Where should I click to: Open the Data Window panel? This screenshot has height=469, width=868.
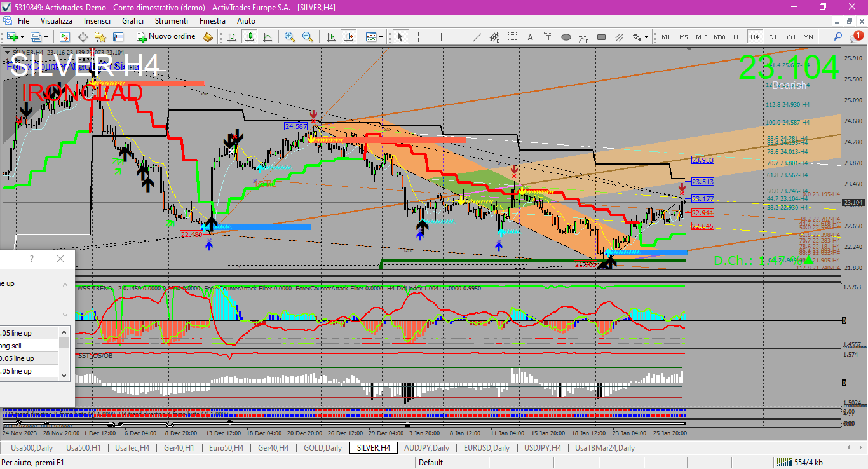pos(83,37)
